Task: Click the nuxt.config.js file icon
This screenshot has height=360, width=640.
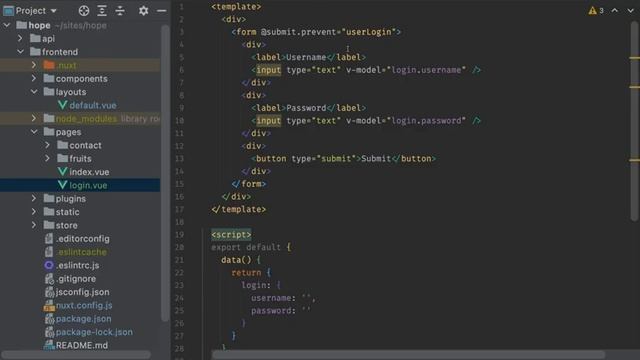Action: pos(49,305)
